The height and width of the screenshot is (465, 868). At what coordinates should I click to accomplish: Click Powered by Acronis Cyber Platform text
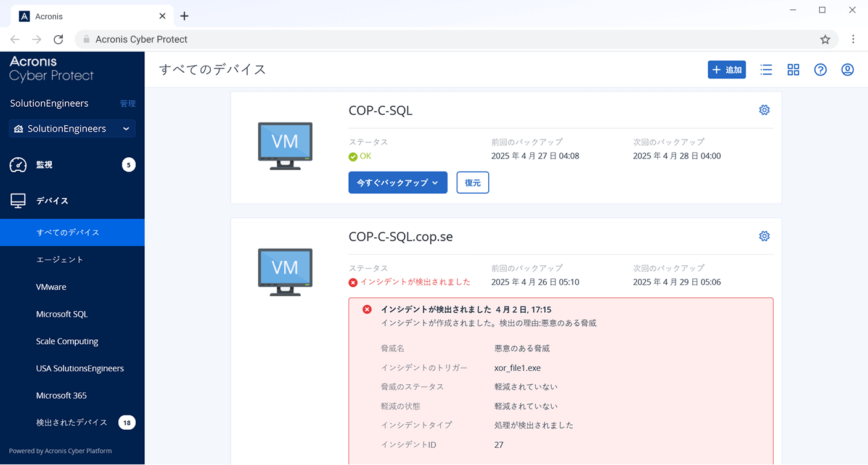click(x=60, y=451)
